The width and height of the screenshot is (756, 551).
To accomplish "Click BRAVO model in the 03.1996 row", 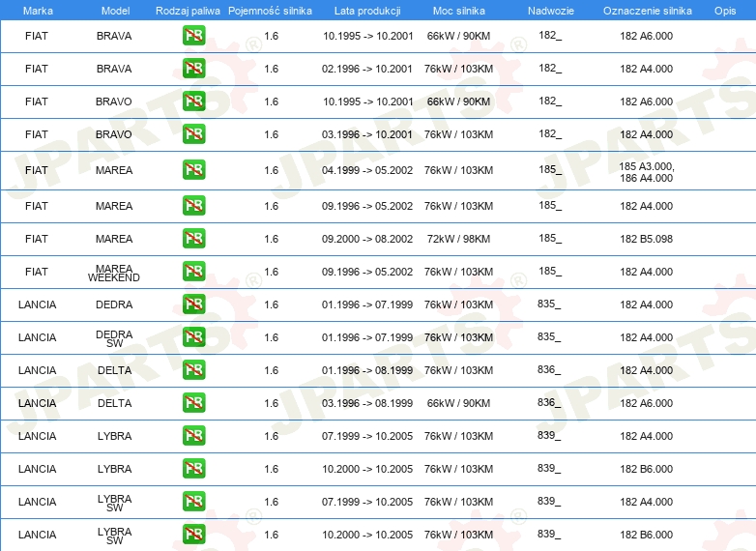I will click(x=114, y=134).
